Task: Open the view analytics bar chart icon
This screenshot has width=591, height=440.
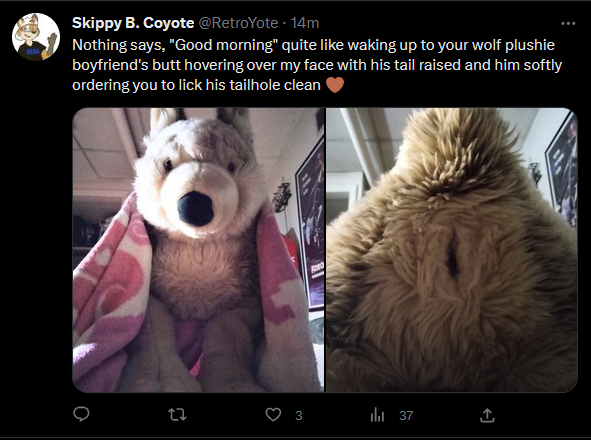Action: pos(377,415)
